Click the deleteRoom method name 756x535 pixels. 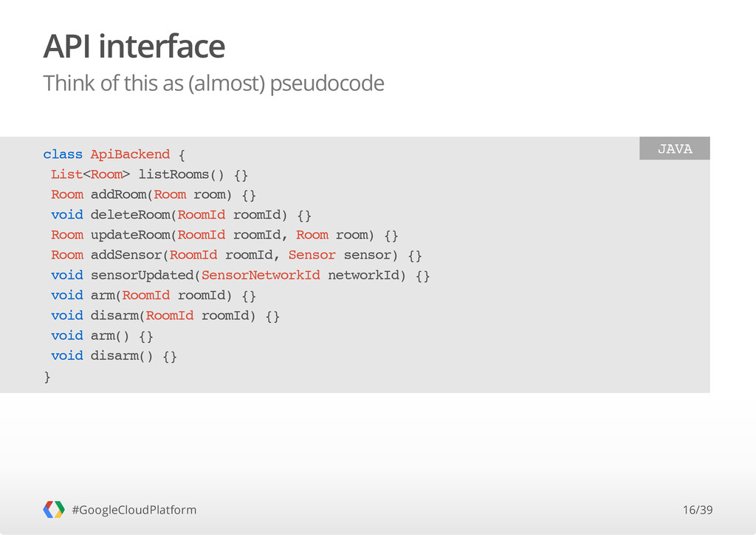pyautogui.click(x=130, y=215)
